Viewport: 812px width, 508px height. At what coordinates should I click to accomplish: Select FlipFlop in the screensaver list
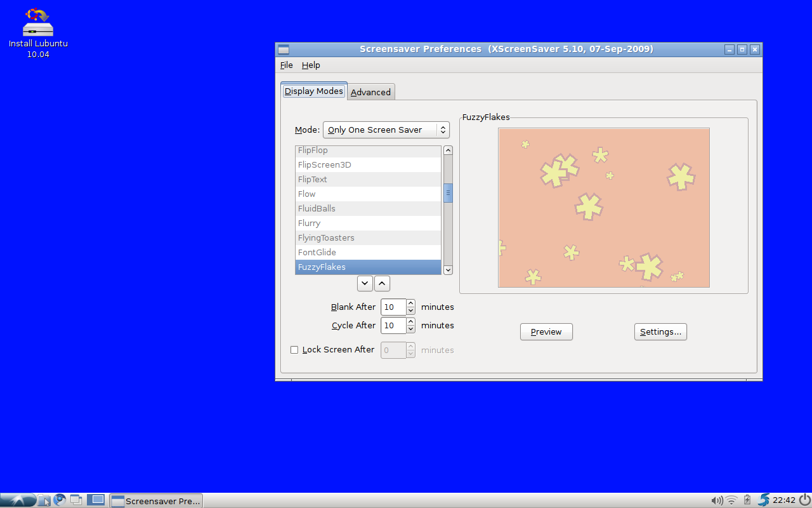368,150
